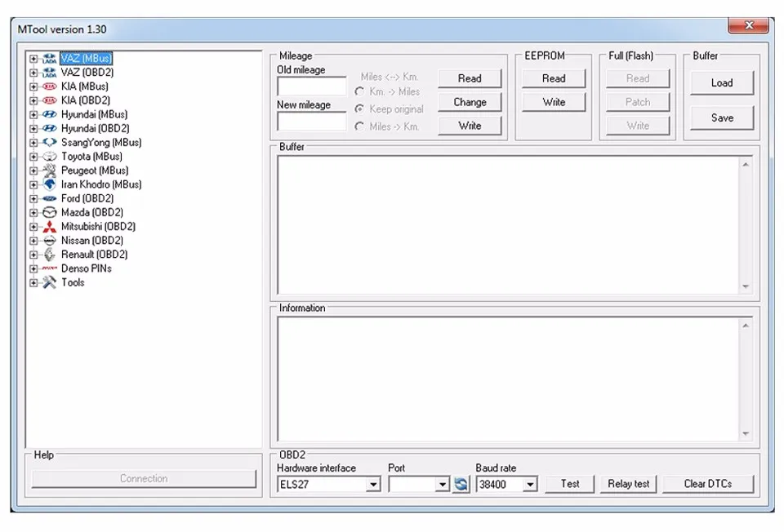Click the Clear DTCs button
The width and height of the screenshot is (784, 532).
click(708, 484)
